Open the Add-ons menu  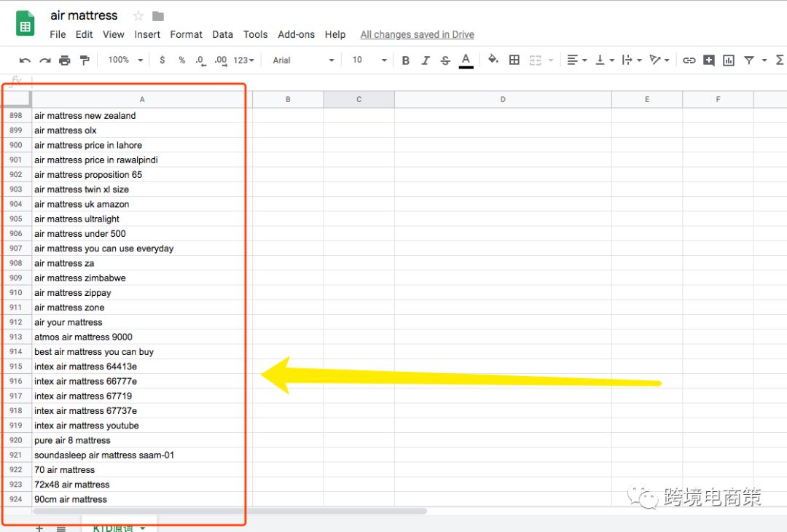point(296,34)
